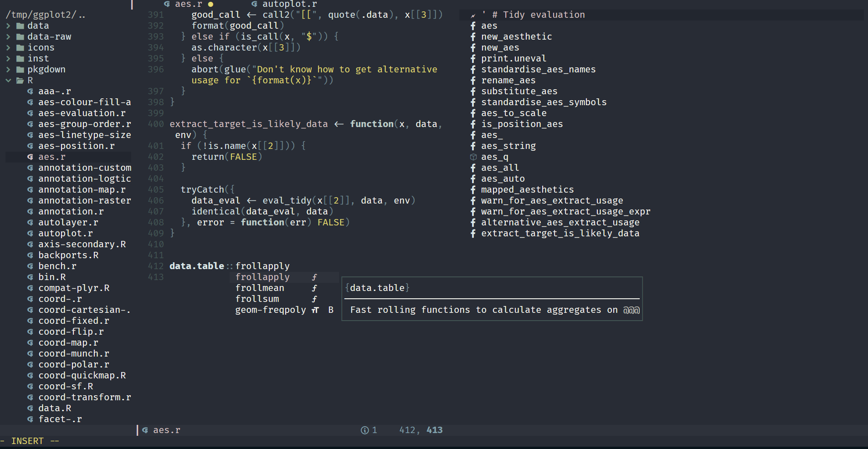Jump to warn_for_aes_extract_usage_expr in outline
This screenshot has width=868, height=449.
566,212
